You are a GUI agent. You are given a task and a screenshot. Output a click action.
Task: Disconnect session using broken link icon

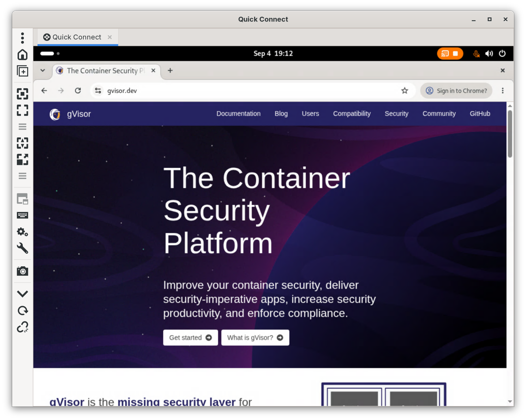point(23,327)
